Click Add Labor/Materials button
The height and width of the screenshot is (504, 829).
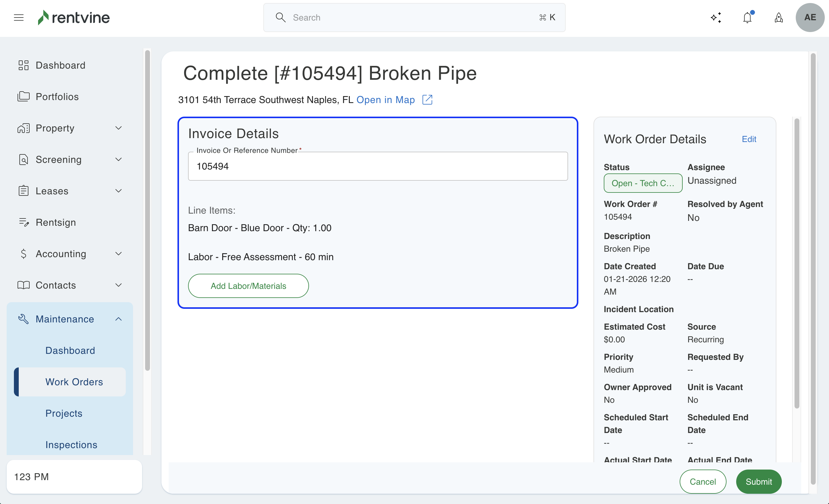click(248, 286)
